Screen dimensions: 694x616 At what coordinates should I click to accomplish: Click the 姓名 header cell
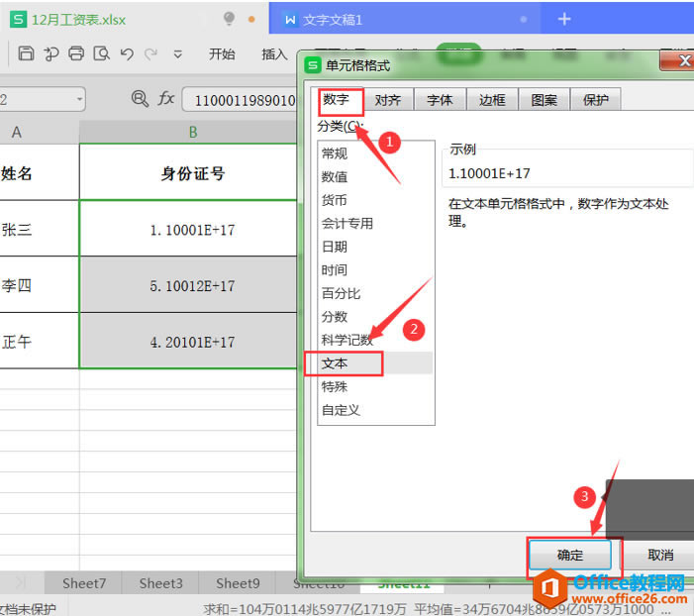click(39, 172)
